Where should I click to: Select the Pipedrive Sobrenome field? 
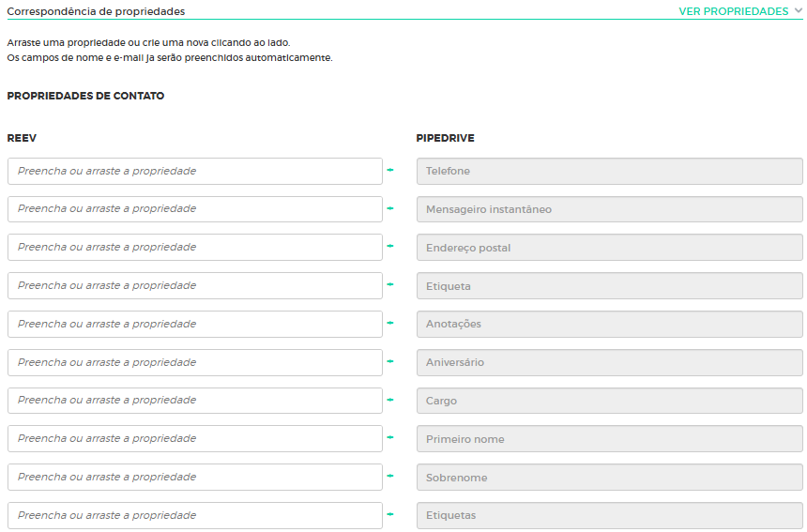609,477
